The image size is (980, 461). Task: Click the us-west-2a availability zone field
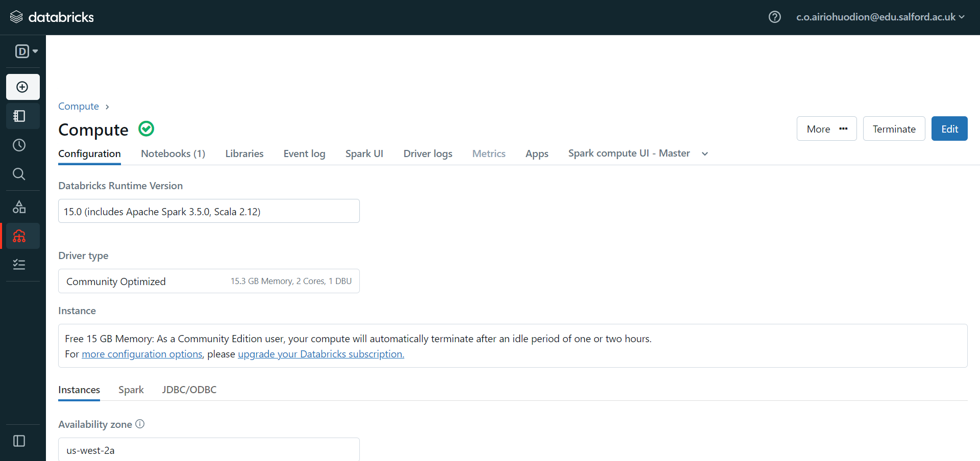click(x=209, y=449)
